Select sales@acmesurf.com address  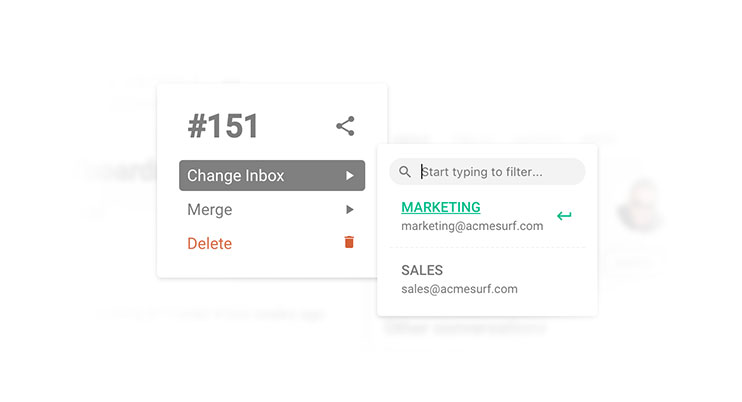point(459,289)
